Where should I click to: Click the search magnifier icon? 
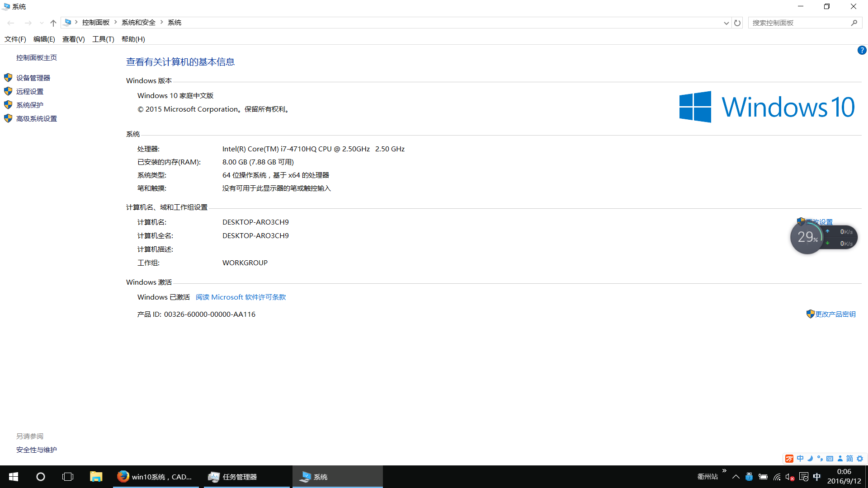tap(854, 23)
